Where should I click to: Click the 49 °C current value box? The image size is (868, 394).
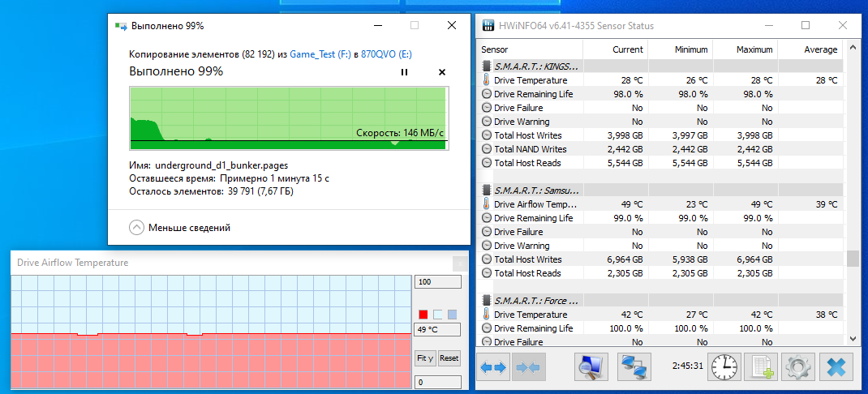click(438, 331)
